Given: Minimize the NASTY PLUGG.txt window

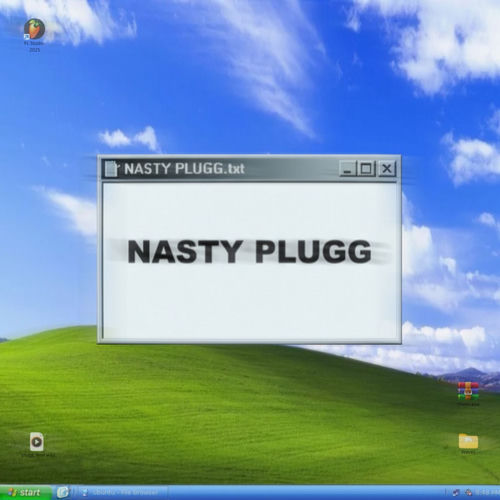Looking at the screenshot, I should pyautogui.click(x=348, y=169).
